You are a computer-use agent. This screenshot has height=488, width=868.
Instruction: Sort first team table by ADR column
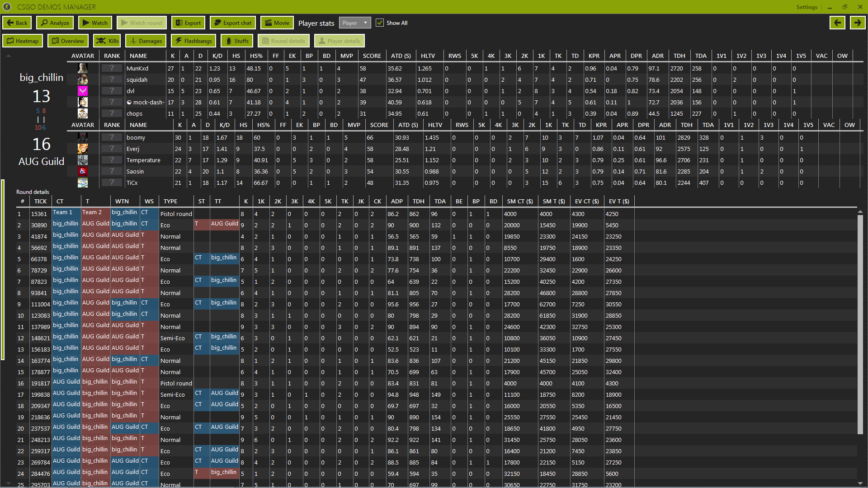[657, 56]
